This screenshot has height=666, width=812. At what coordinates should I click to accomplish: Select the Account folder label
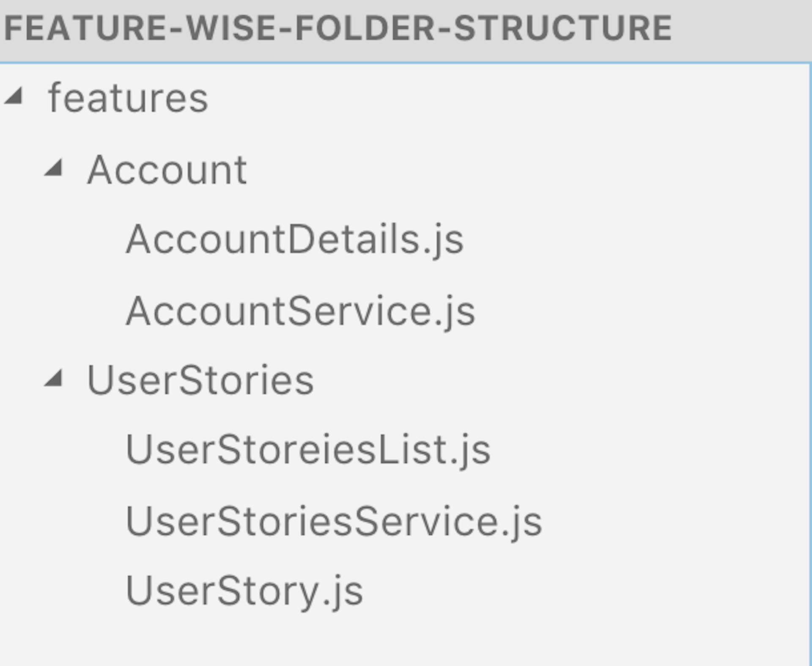pos(167,170)
